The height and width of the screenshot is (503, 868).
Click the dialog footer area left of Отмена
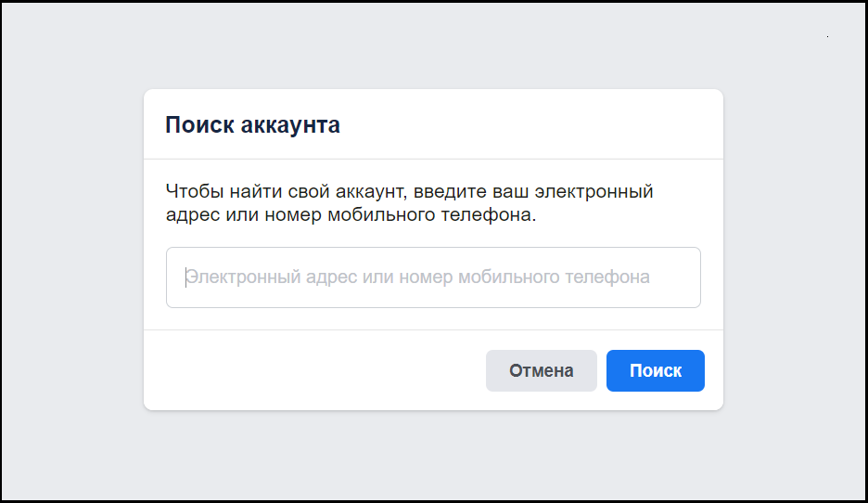(x=314, y=370)
